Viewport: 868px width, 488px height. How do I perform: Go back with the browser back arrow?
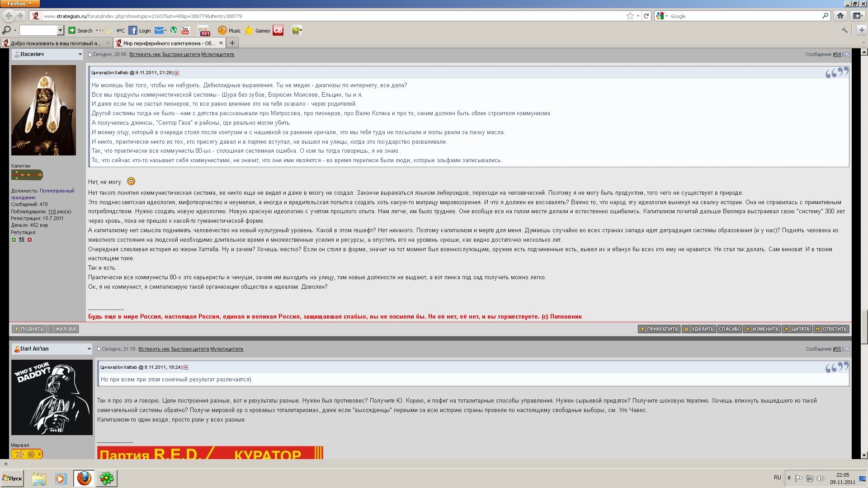[x=9, y=16]
